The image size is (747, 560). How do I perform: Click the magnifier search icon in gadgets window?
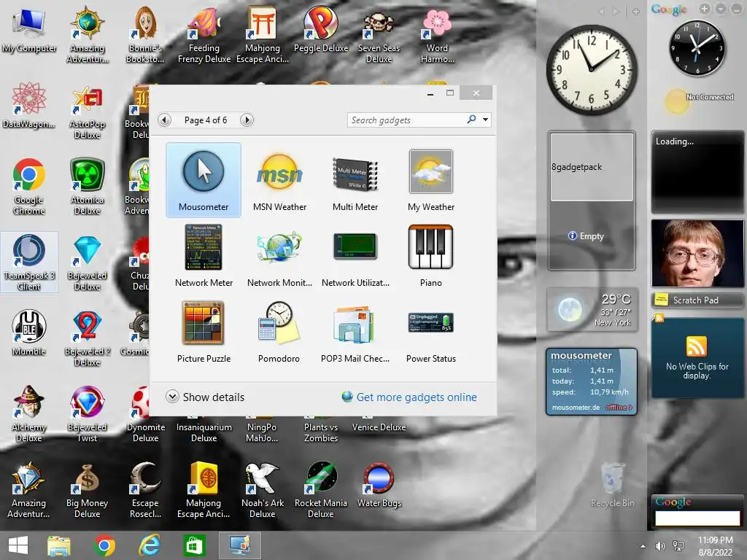471,120
